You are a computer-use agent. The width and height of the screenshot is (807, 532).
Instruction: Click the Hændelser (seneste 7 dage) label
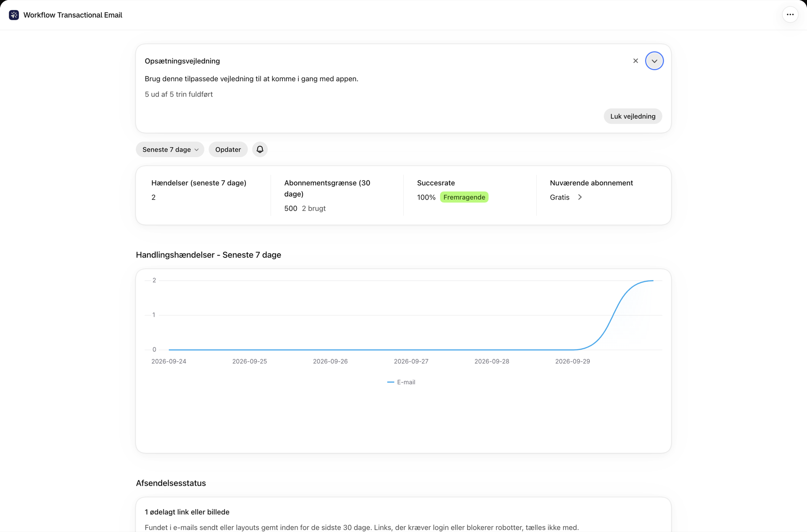[199, 183]
